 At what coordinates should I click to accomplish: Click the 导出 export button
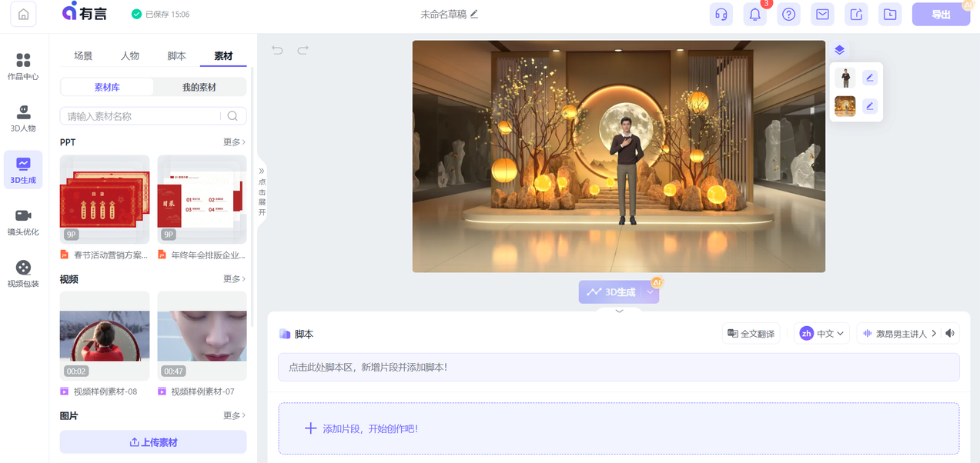(x=941, y=14)
